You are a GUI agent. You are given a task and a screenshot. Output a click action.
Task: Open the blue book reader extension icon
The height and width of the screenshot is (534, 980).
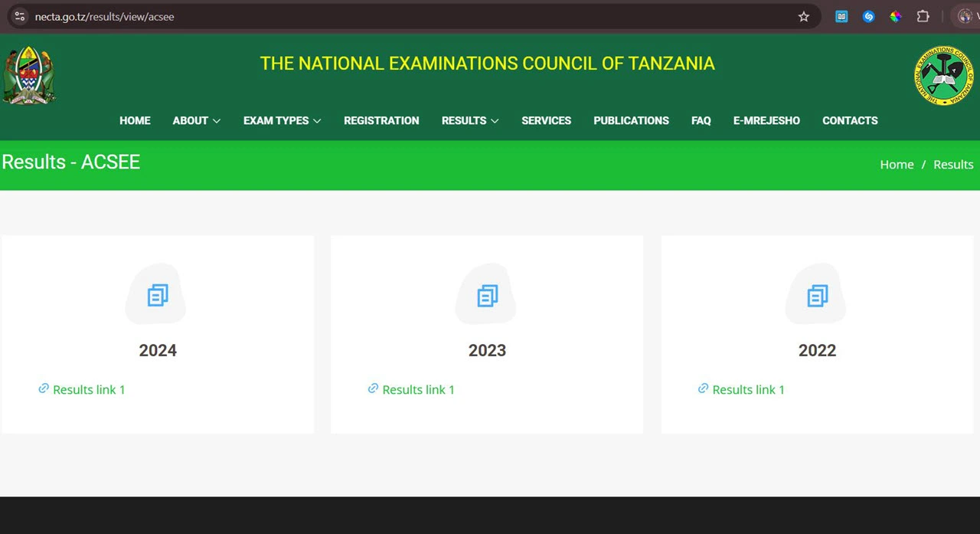[x=841, y=16]
